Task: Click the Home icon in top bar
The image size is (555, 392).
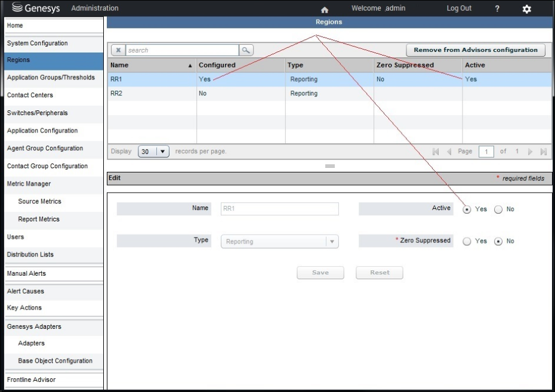Action: coord(325,9)
